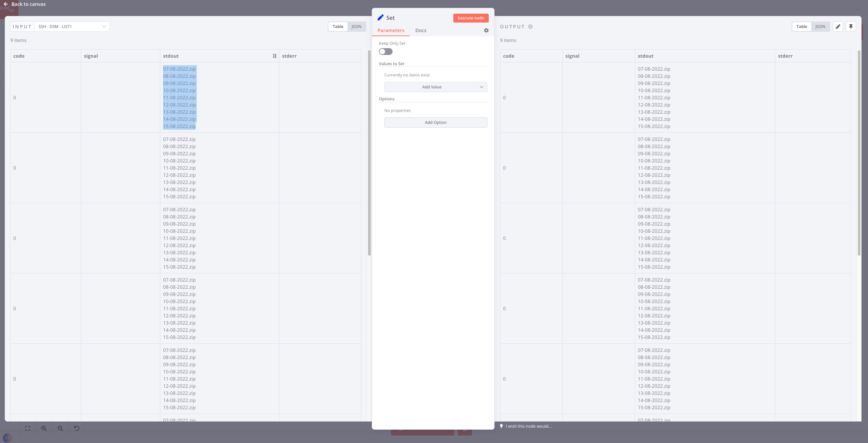Viewport: 868px width, 443px height.
Task: Pin the output data
Action: click(x=851, y=27)
